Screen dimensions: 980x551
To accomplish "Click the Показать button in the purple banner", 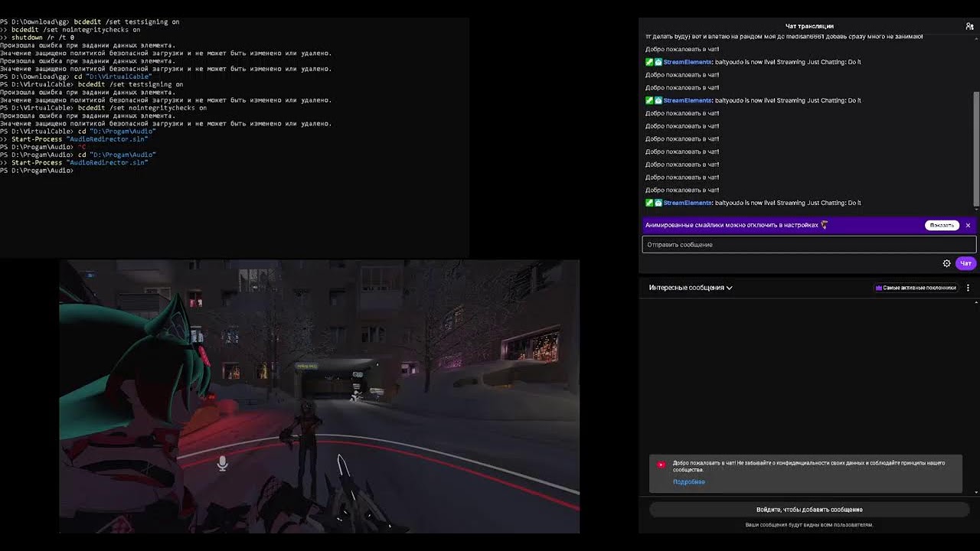I will coord(942,225).
